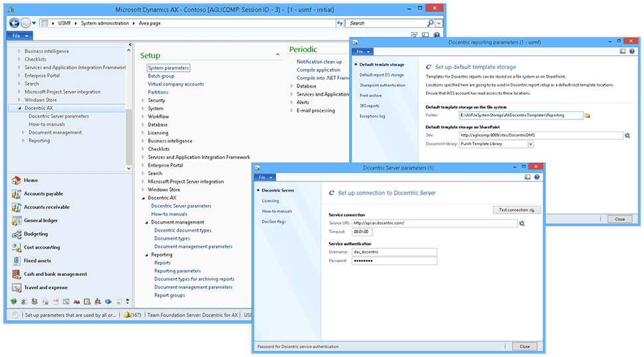The width and height of the screenshot is (644, 357).
Task: Open navigation history dropdown next to Forward arrow
Action: [x=34, y=23]
